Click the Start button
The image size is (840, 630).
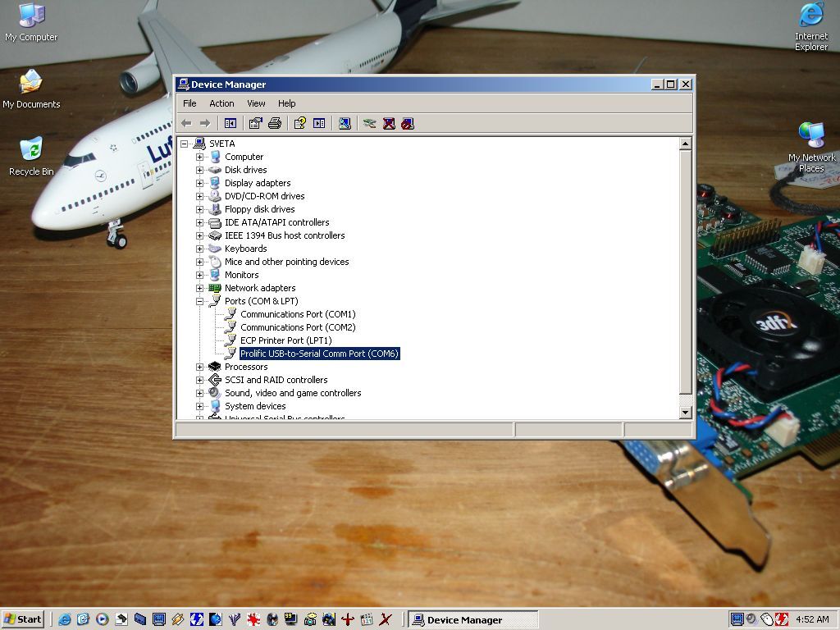22,619
